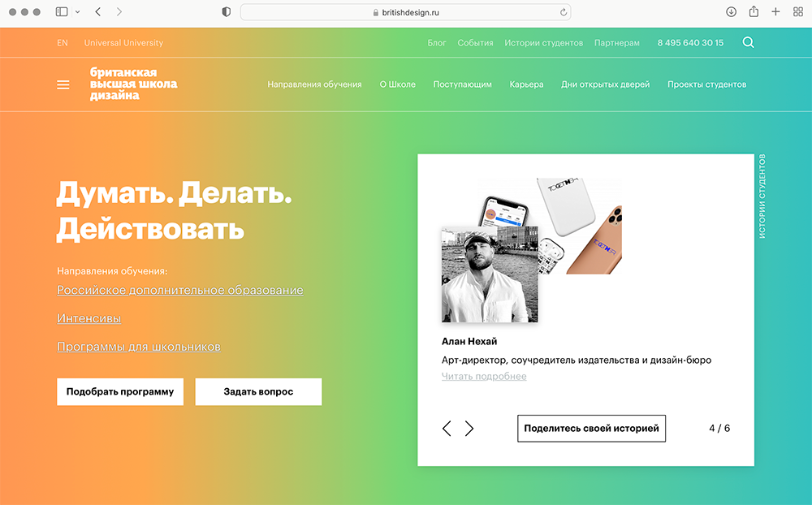This screenshot has width=812, height=505.
Task: Open the site search magnifier icon
Action: pos(748,42)
